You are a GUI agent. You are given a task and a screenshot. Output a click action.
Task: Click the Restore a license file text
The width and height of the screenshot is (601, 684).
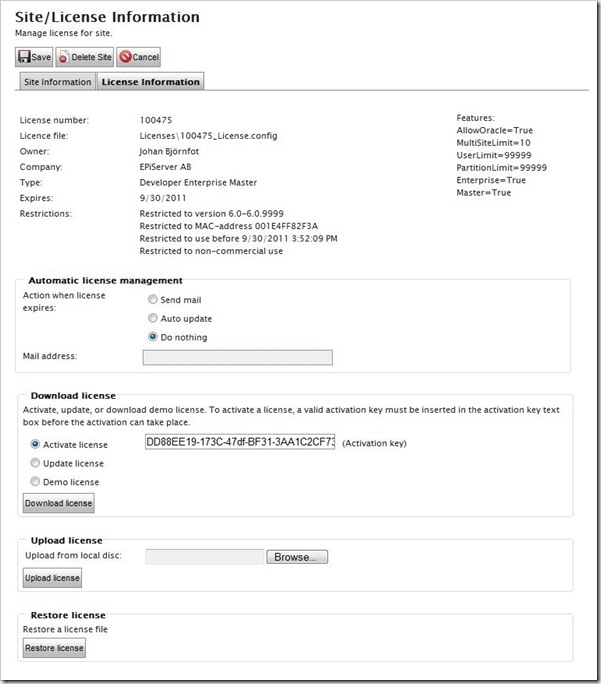pyautogui.click(x=65, y=629)
